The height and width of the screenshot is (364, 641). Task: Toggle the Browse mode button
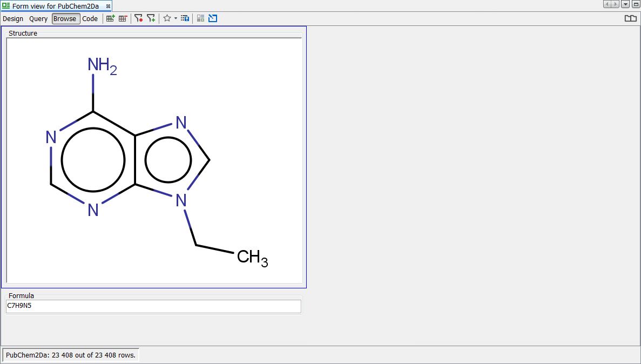click(65, 19)
